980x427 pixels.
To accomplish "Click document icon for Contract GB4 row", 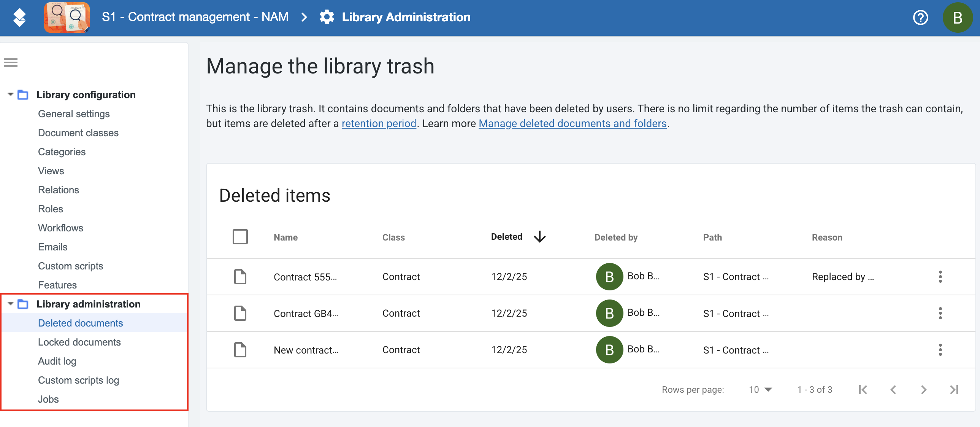I will [240, 313].
